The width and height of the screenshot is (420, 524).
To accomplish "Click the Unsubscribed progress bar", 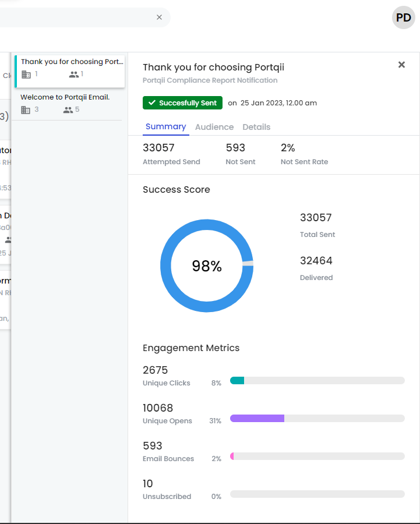I will coord(317,494).
